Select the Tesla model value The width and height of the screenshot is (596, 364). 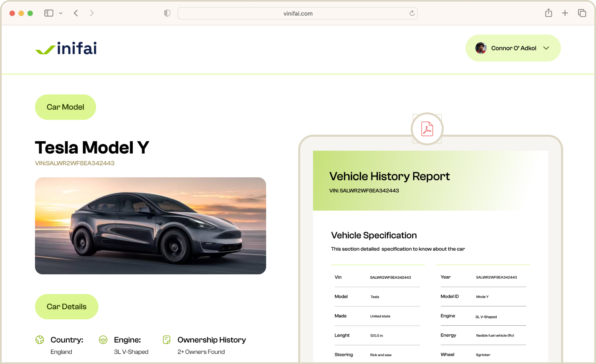click(375, 297)
